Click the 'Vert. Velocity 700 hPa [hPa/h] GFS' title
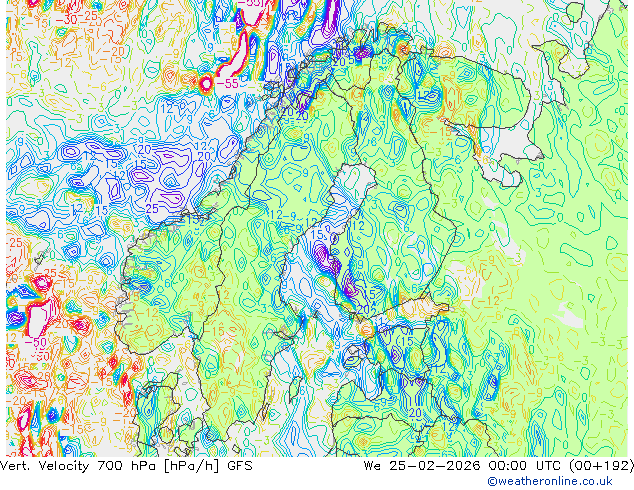 tap(126, 466)
